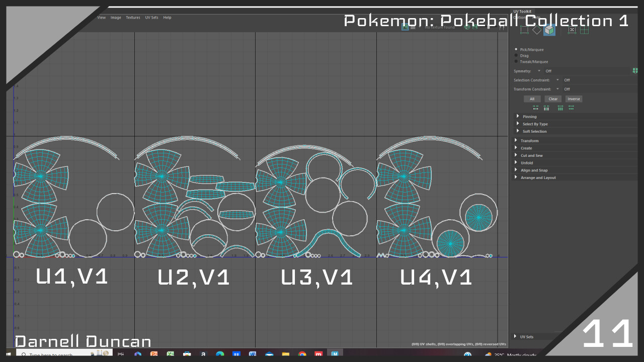Click the green symmetry grid icon beside Symmetry field
This screenshot has height=362, width=644.
(x=635, y=71)
